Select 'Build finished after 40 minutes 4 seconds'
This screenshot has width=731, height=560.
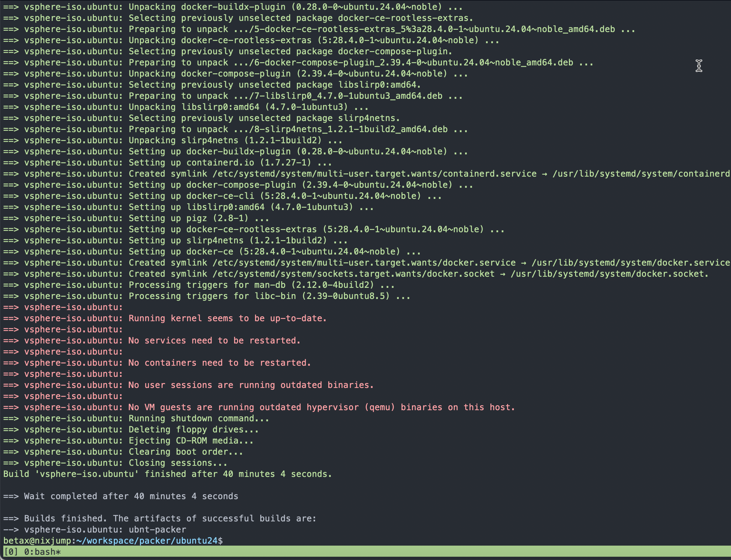167,474
